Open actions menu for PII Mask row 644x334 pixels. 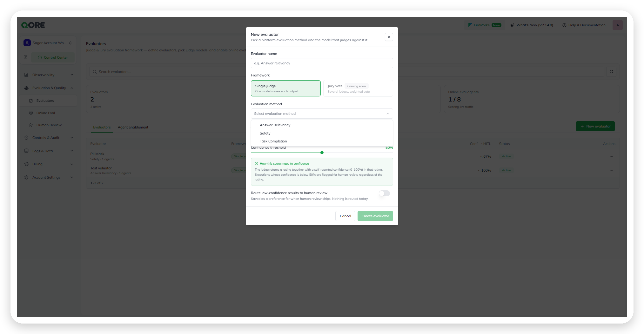[x=611, y=156]
